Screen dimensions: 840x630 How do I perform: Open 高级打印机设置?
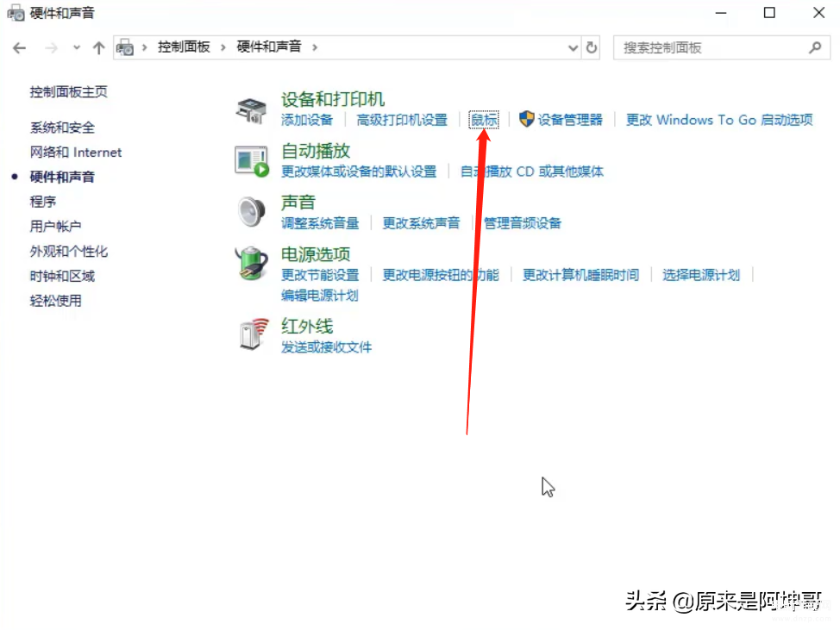click(x=402, y=120)
